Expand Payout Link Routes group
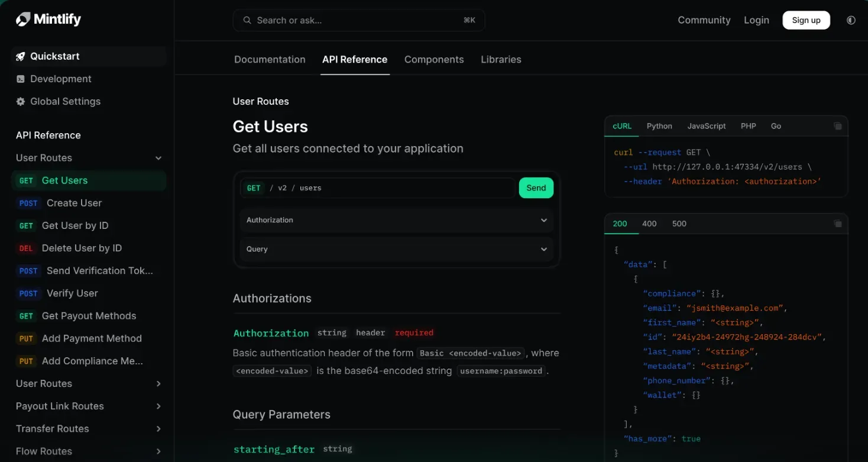Image resolution: width=868 pixels, height=462 pixels. (x=158, y=406)
